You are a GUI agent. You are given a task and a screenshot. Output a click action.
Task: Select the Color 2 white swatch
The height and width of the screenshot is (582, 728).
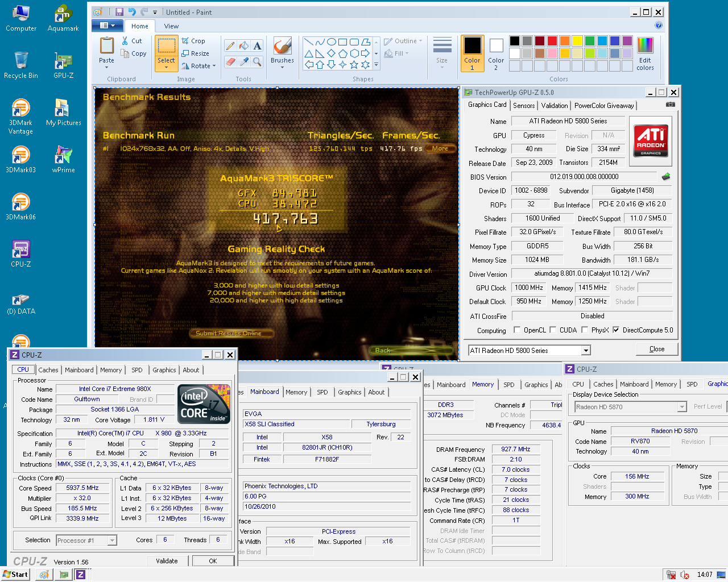coord(496,54)
